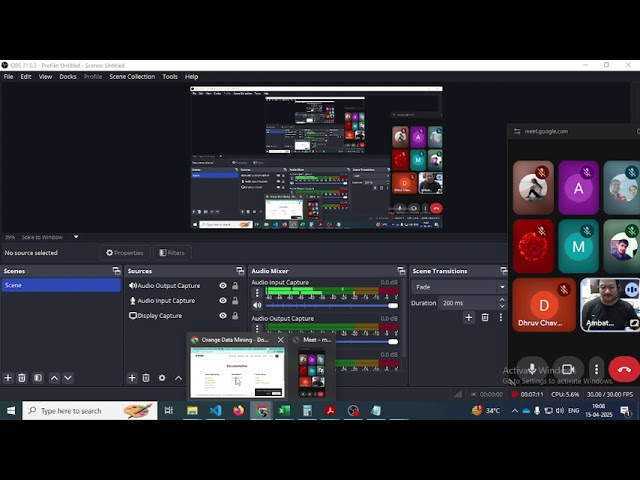Toggle lock on Audio Output Capture source
Image resolution: width=640 pixels, height=480 pixels.
(x=235, y=286)
